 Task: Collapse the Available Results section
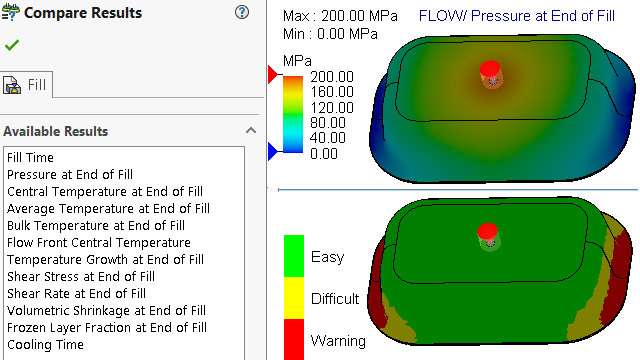coord(251,131)
